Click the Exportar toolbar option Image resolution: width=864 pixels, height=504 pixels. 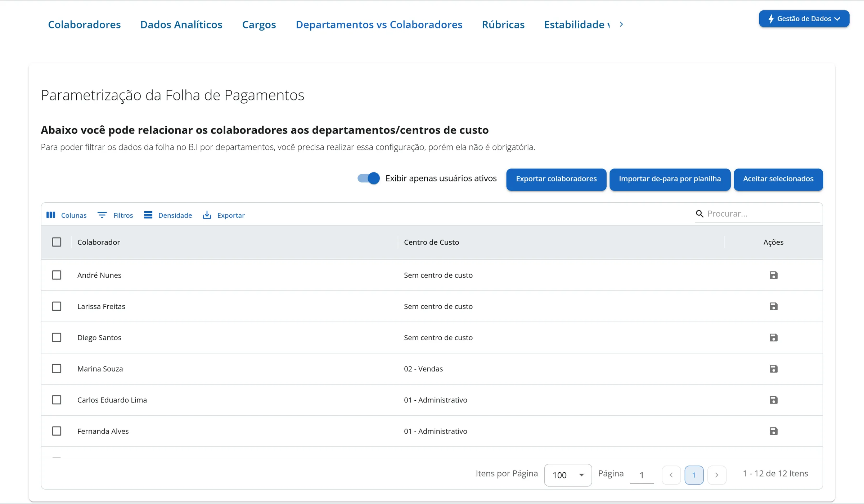[224, 215]
